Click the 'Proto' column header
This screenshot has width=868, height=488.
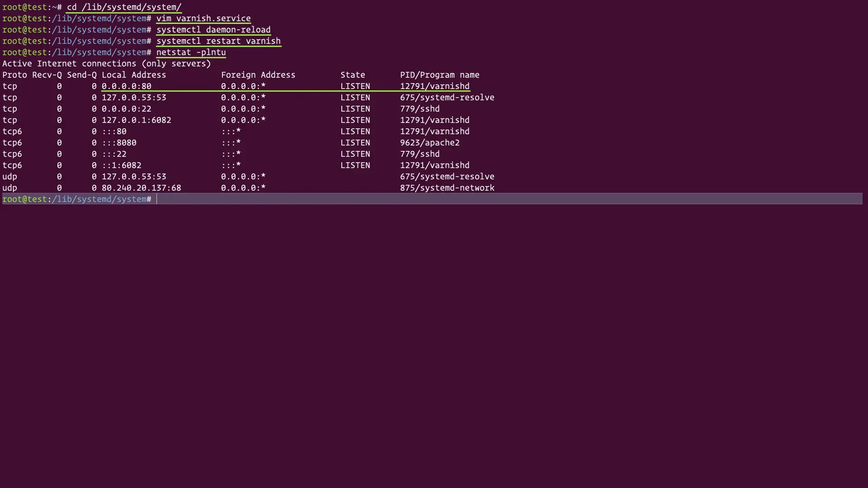pyautogui.click(x=14, y=75)
